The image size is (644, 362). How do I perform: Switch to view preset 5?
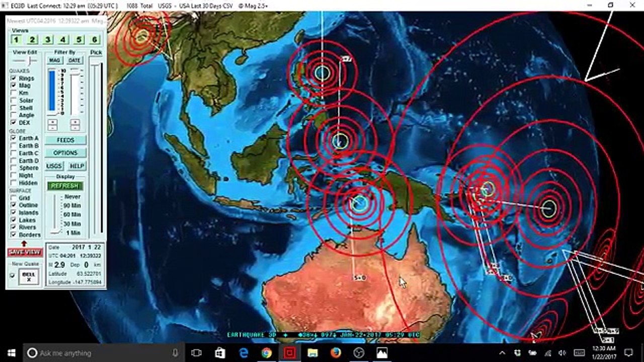tap(79, 40)
